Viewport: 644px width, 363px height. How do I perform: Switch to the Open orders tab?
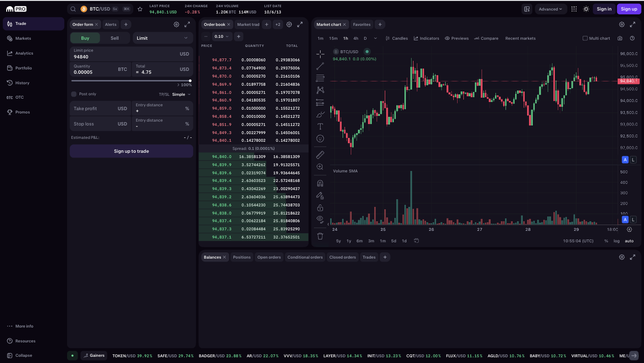click(x=269, y=257)
